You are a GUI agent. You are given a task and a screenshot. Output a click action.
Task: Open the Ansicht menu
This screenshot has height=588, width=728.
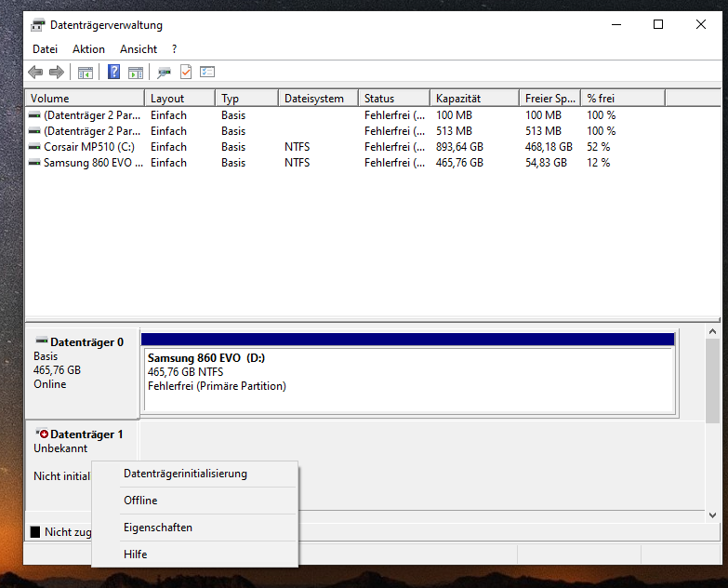pos(139,49)
